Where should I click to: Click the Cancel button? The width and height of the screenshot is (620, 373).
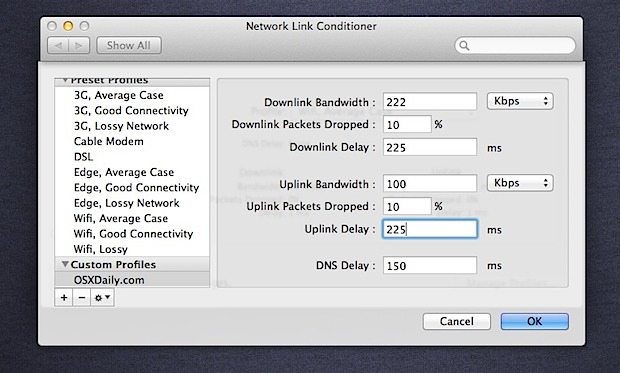[x=457, y=321]
